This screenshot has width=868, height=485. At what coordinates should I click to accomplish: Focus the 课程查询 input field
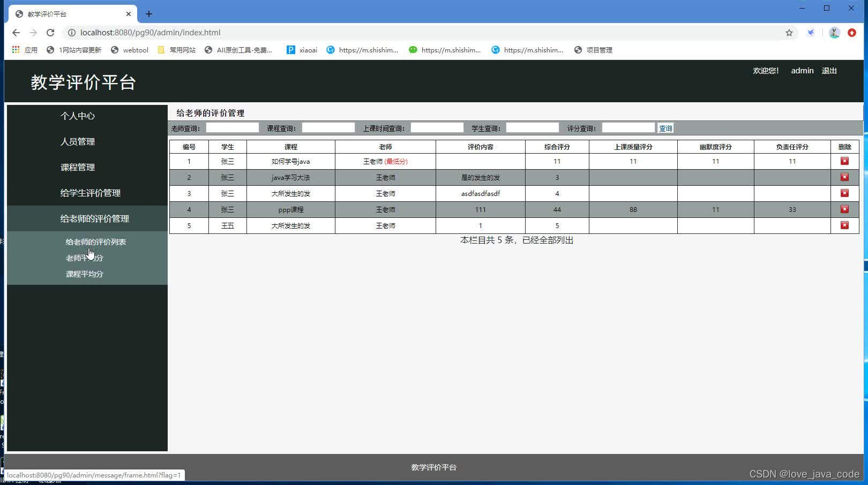pyautogui.click(x=328, y=128)
